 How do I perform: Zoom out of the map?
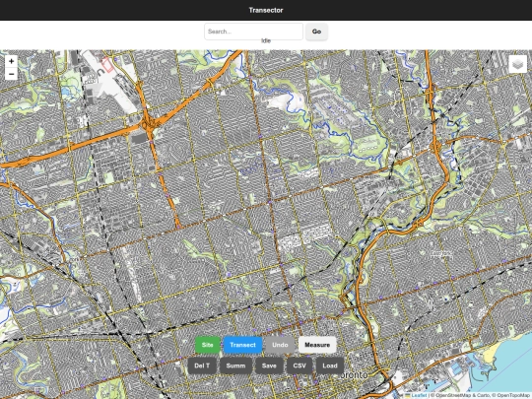coord(11,74)
